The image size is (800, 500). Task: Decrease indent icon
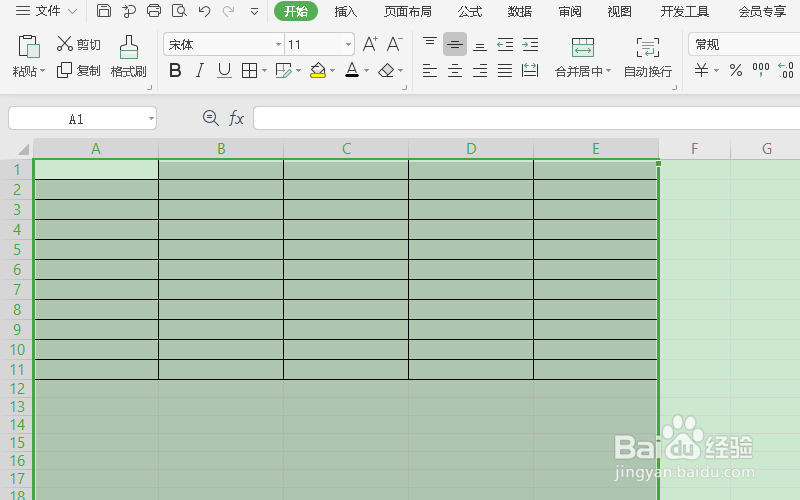tap(505, 44)
